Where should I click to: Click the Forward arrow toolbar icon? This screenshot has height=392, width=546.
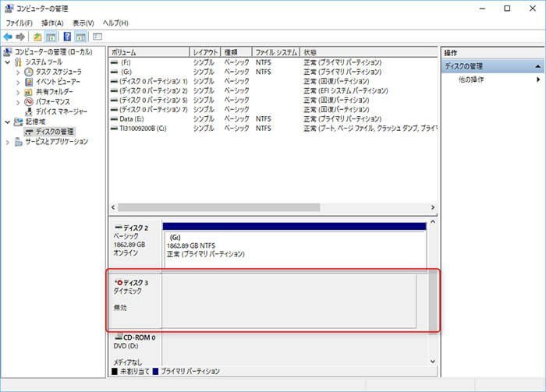(20, 37)
